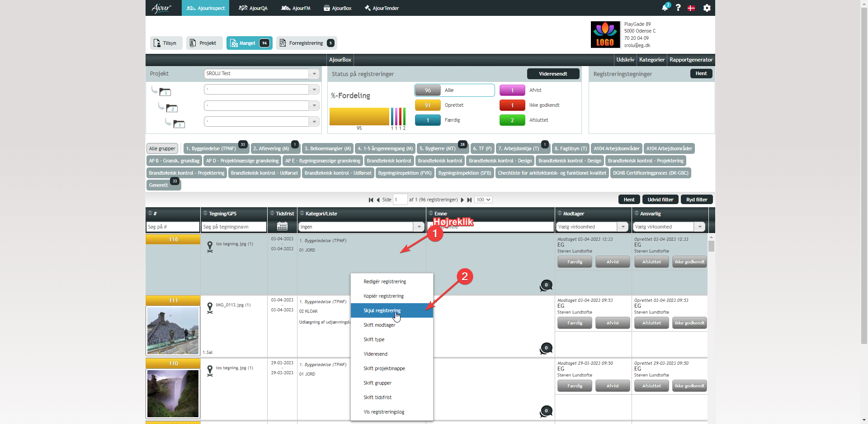Viewport: 868px width, 424px height.
Task: Click the Danish flag language icon
Action: pos(691,8)
